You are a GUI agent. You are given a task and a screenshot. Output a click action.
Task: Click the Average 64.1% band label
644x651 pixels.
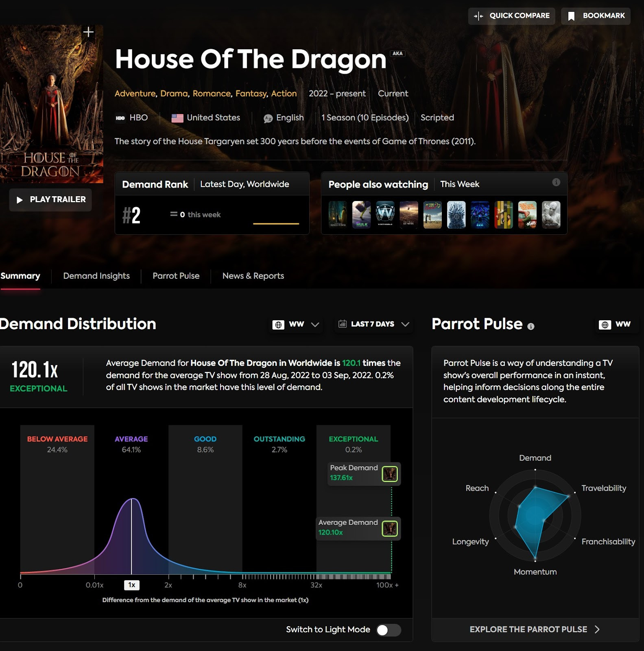click(131, 444)
